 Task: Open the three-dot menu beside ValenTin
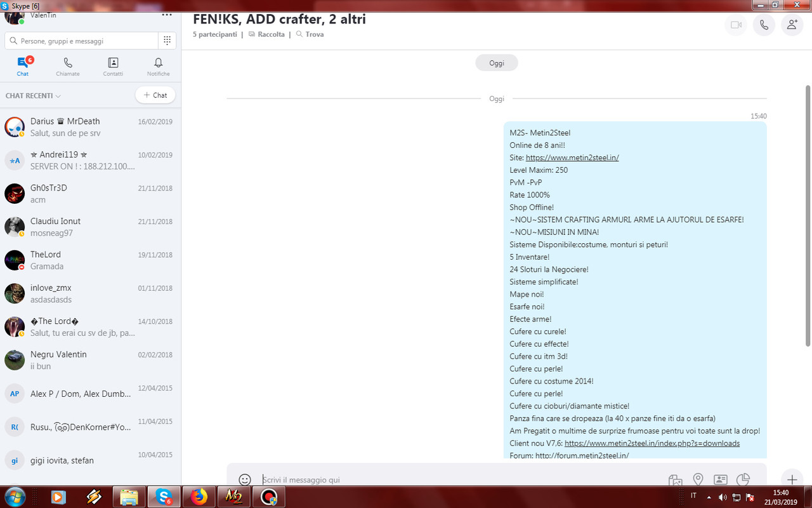pyautogui.click(x=167, y=14)
